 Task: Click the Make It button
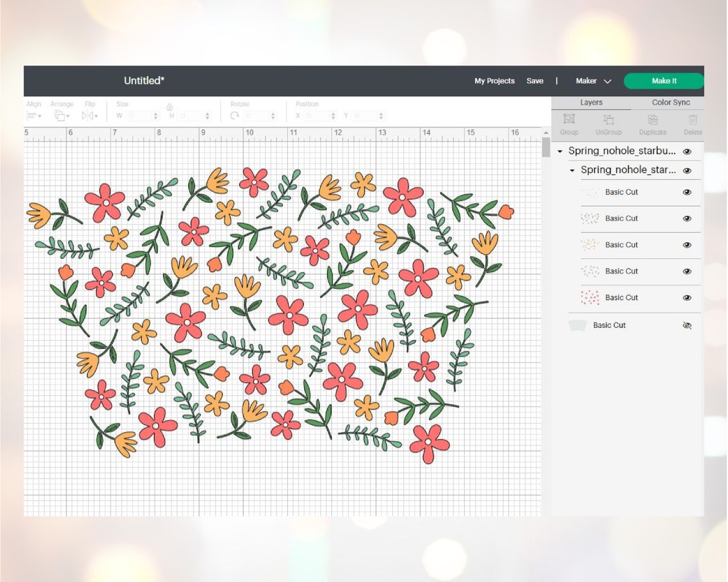coord(664,81)
